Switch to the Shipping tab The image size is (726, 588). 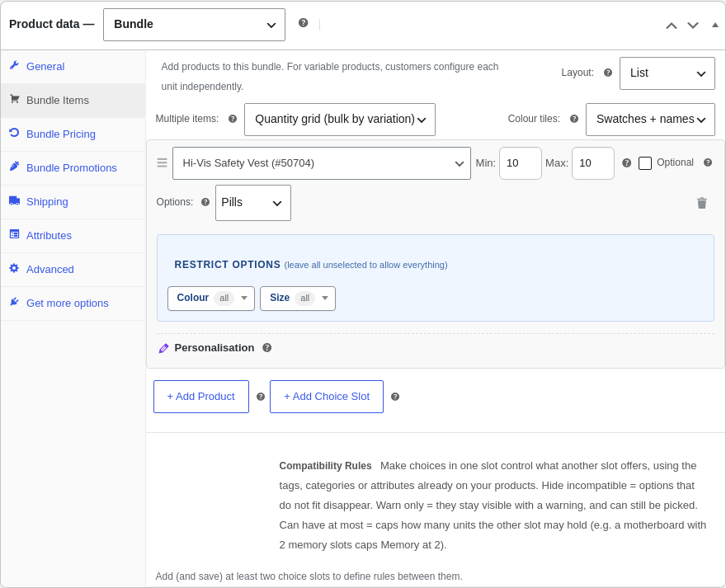pos(73,202)
